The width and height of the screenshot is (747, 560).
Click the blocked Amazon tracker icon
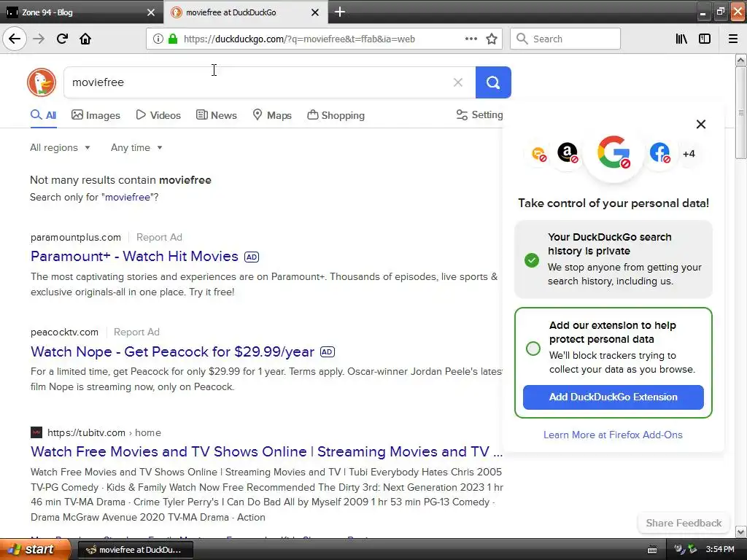pyautogui.click(x=568, y=153)
